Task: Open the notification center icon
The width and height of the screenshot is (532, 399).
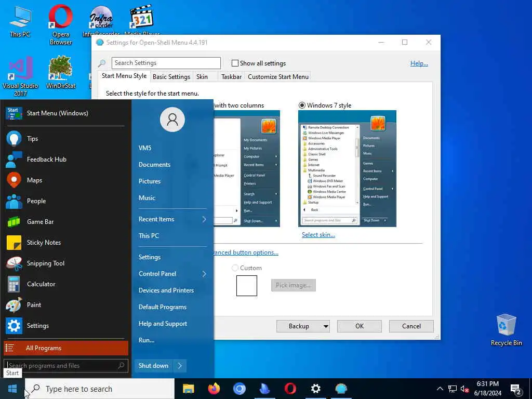Action: click(516, 389)
